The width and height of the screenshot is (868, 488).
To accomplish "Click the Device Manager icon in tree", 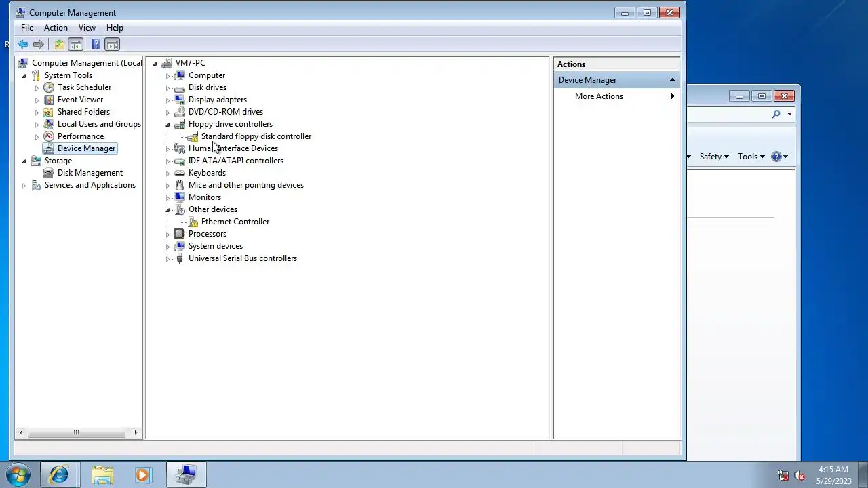I will tap(49, 148).
